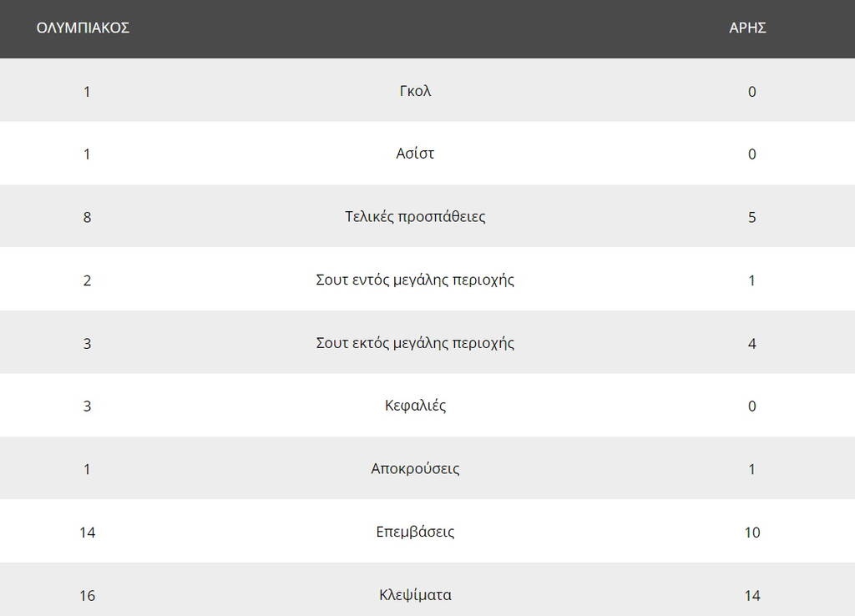Click Aris value 14 for Κλεψίματα

[752, 596]
